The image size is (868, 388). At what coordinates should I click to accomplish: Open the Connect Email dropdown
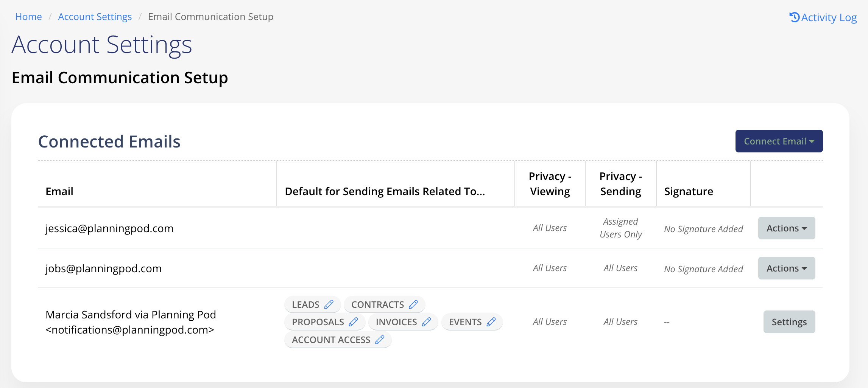tap(779, 141)
